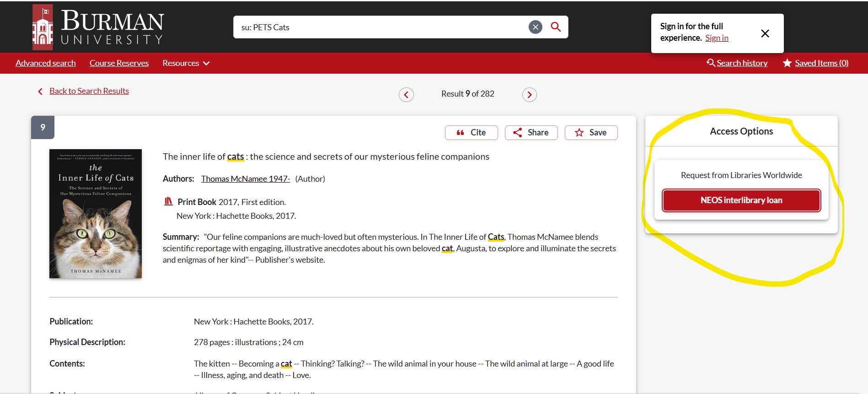Request via NEOS interlibrary loan button
The height and width of the screenshot is (394, 868).
[741, 200]
